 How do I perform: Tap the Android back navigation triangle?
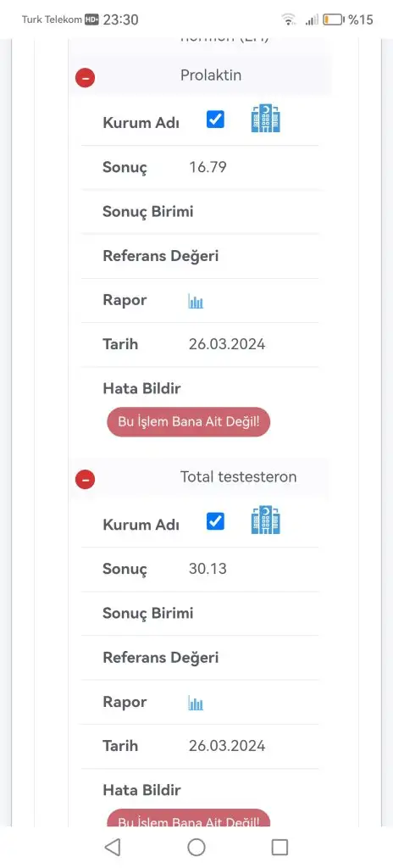point(113,847)
